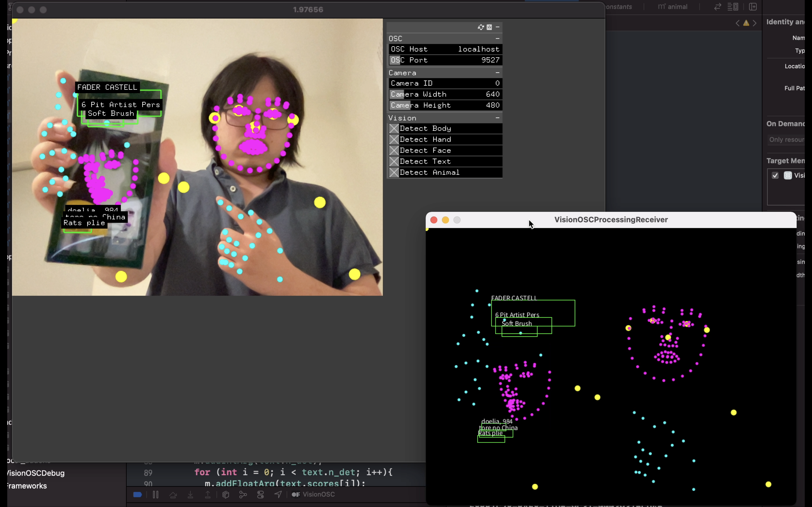
Task: Open the Debug View Hierarchy icon
Action: 226,495
